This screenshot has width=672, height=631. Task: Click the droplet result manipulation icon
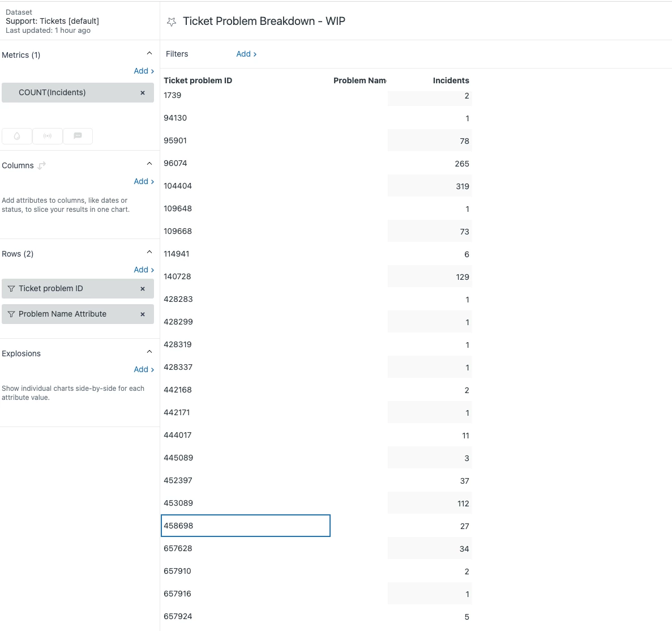tap(17, 136)
